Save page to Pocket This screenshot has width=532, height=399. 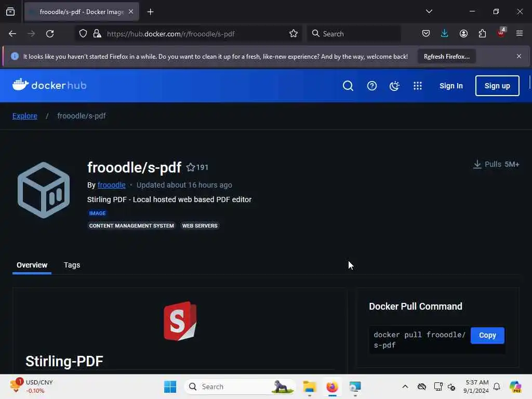click(x=426, y=34)
